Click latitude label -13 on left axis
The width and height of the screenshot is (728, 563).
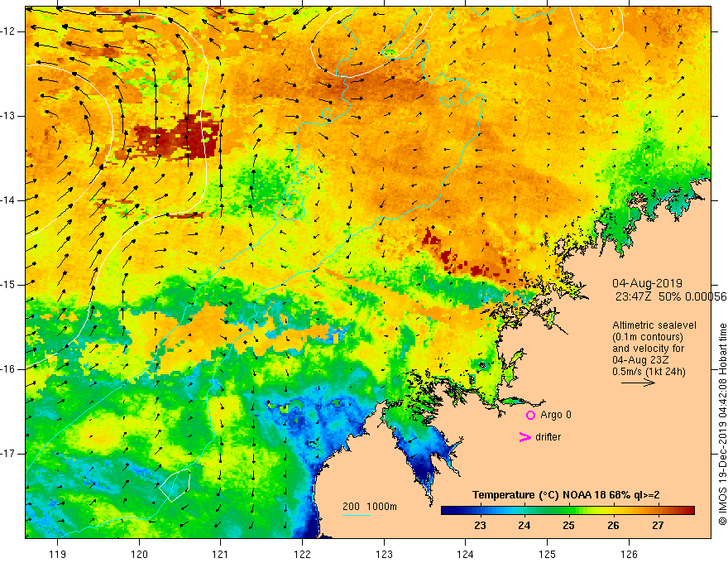coord(9,116)
